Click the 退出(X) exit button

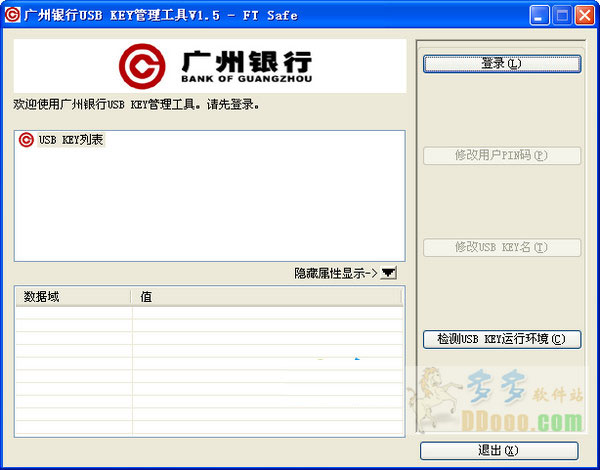pyautogui.click(x=499, y=451)
